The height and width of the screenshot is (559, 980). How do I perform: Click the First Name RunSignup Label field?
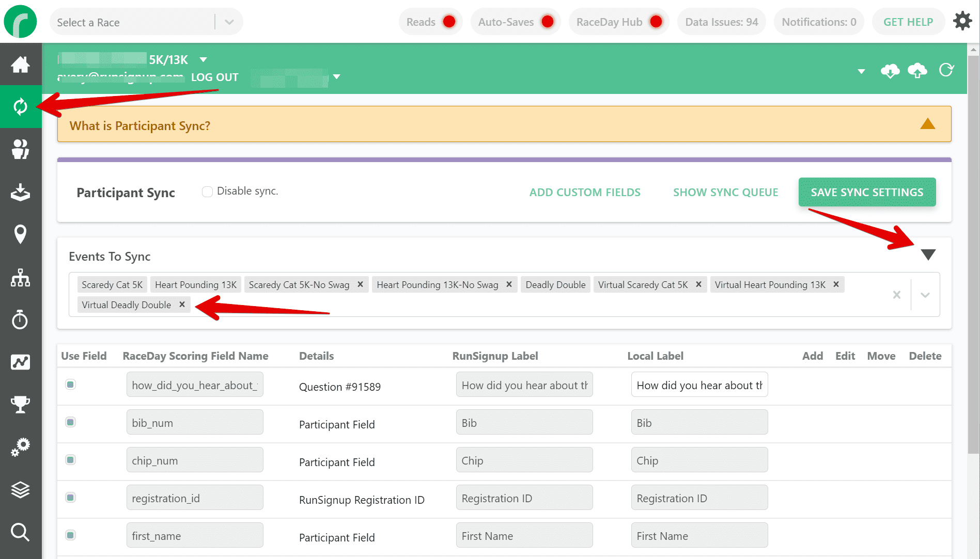(524, 535)
